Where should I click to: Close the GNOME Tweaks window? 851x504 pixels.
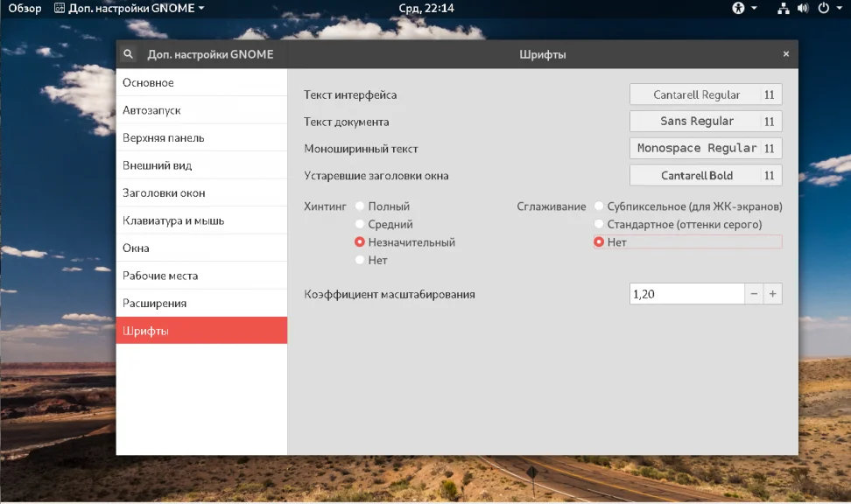coord(786,53)
